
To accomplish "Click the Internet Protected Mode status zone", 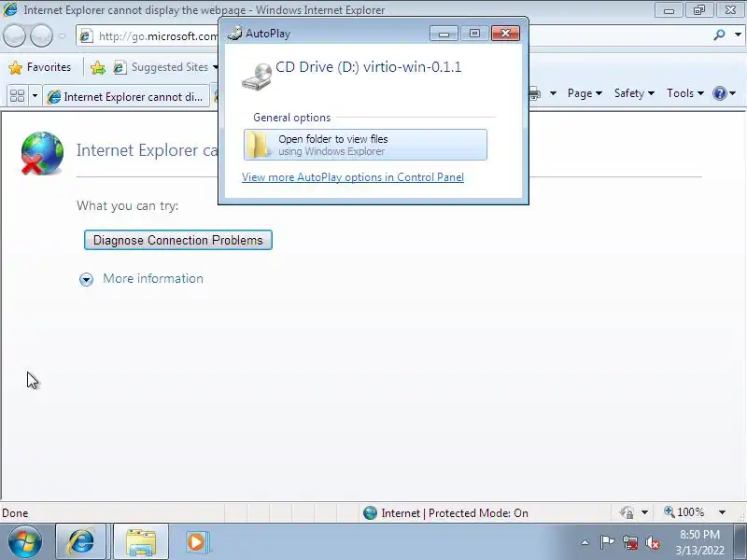I will click(x=446, y=512).
